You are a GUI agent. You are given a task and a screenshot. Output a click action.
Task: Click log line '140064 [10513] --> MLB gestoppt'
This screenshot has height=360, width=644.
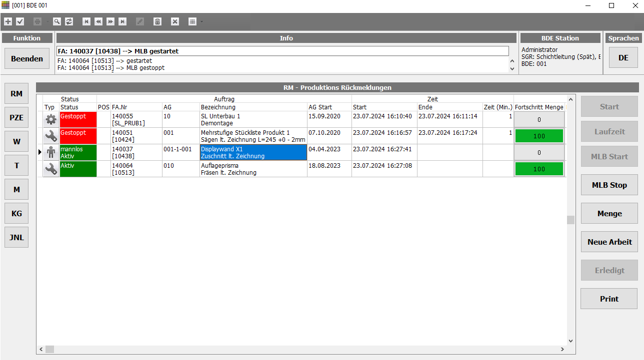coord(111,68)
